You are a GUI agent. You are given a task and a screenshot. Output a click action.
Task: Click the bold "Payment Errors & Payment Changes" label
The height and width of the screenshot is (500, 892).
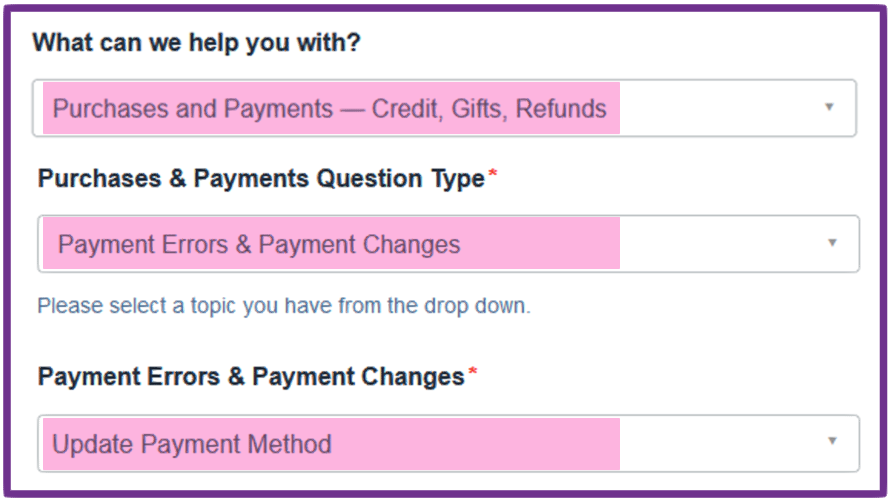251,377
